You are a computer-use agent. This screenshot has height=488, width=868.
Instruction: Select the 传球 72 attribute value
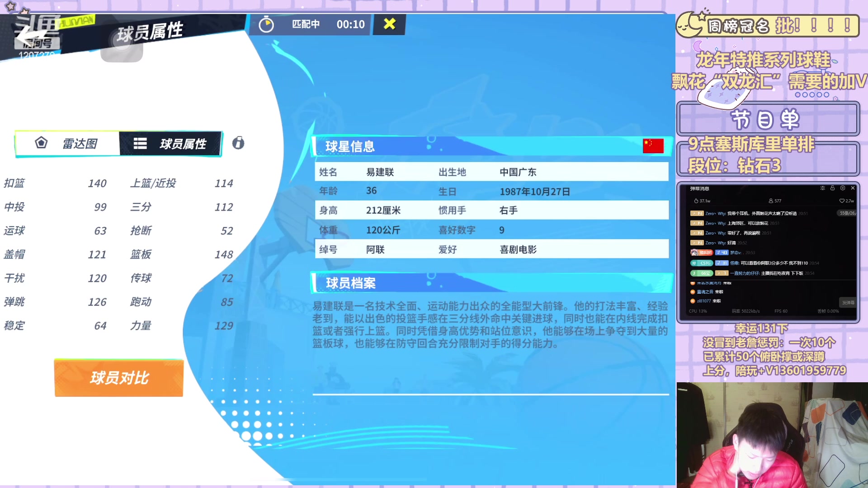[227, 278]
